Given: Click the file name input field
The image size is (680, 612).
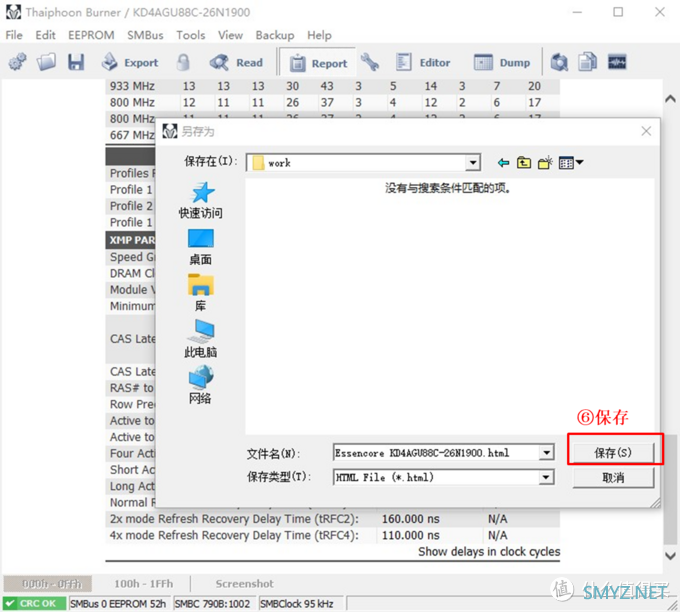Looking at the screenshot, I should (x=436, y=453).
